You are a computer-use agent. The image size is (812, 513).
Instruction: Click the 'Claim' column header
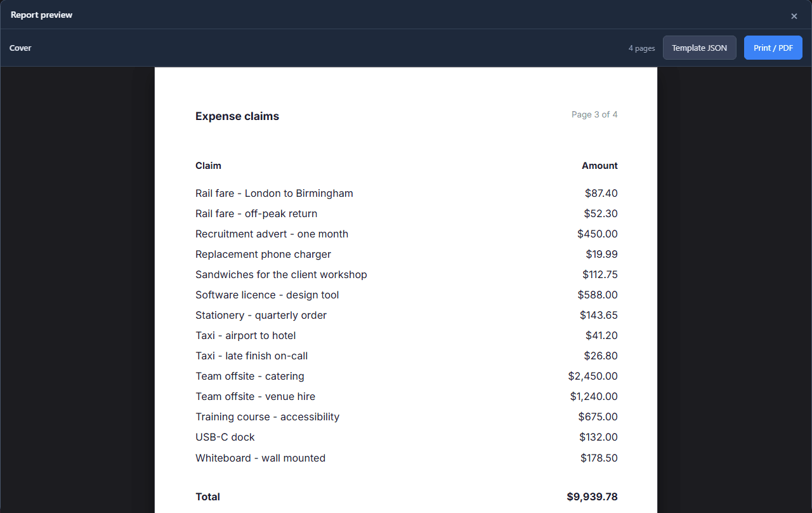208,166
